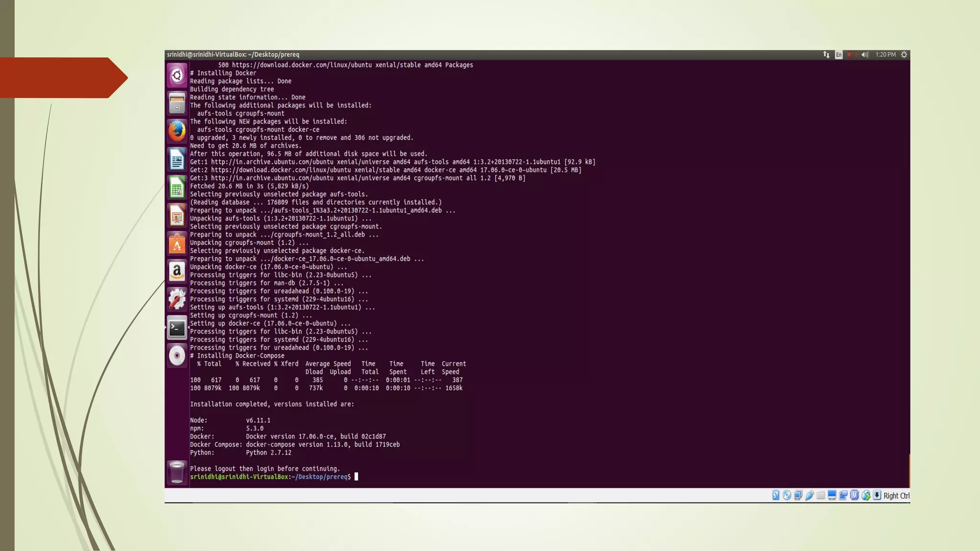Select the Terminal icon in the launcher

[177, 328]
